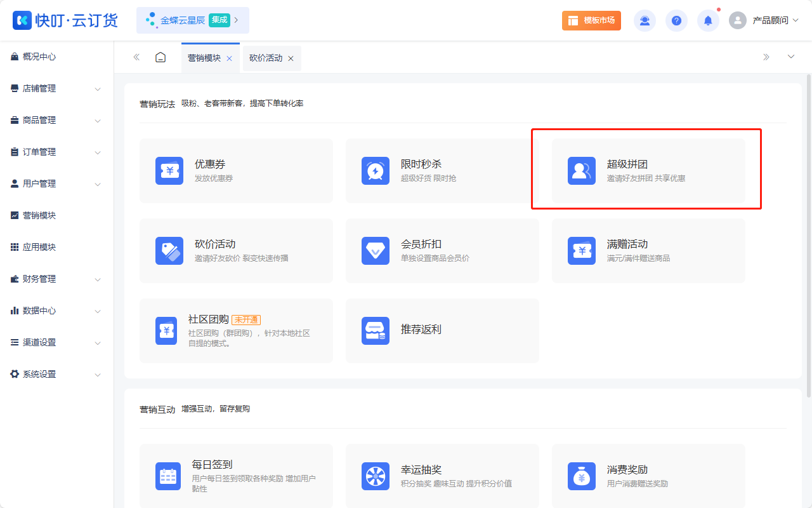Expand the 财务管理 menu
Screen dimensions: 812x508
pos(98,279)
